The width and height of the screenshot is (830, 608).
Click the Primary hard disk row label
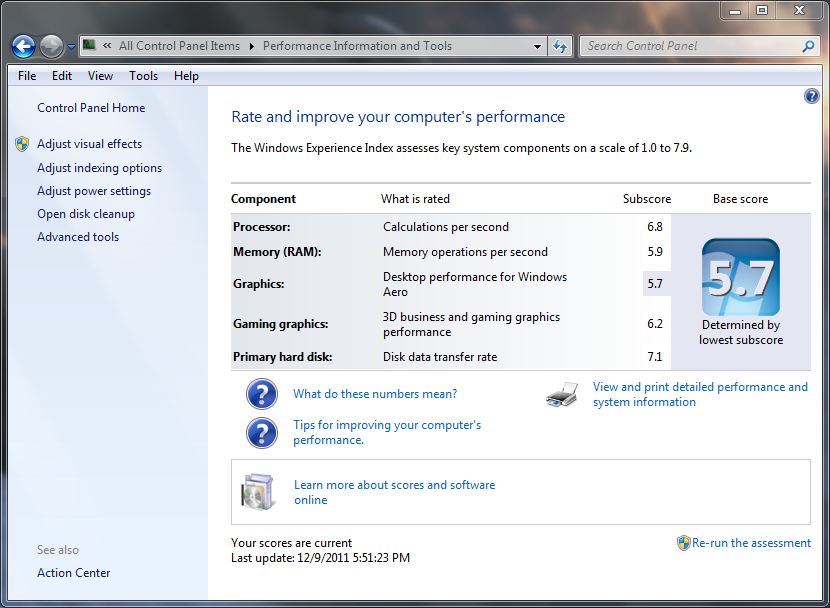pos(282,357)
